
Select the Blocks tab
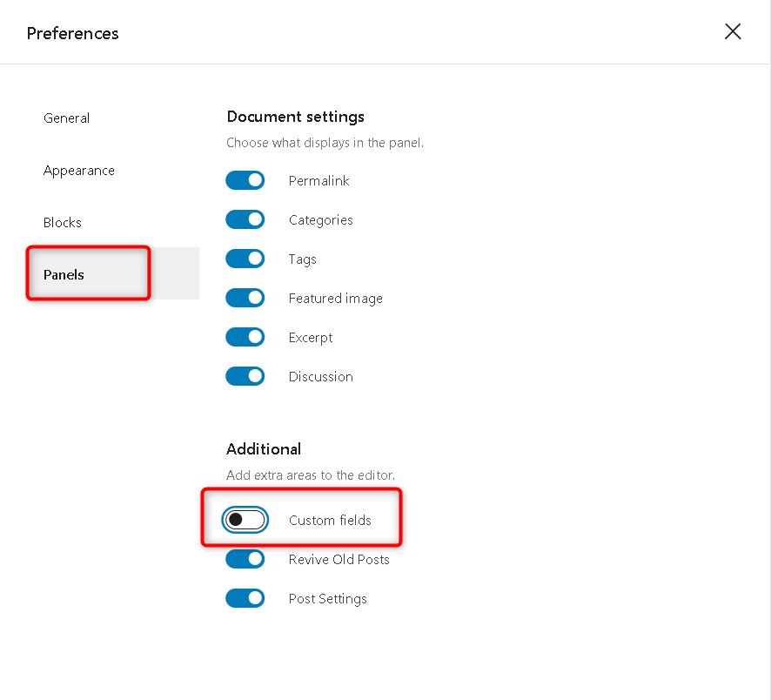click(x=63, y=223)
